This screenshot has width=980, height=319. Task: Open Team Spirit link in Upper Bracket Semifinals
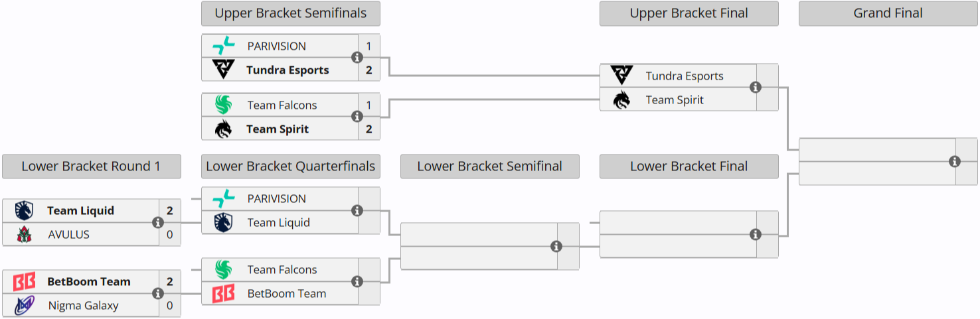click(x=277, y=129)
